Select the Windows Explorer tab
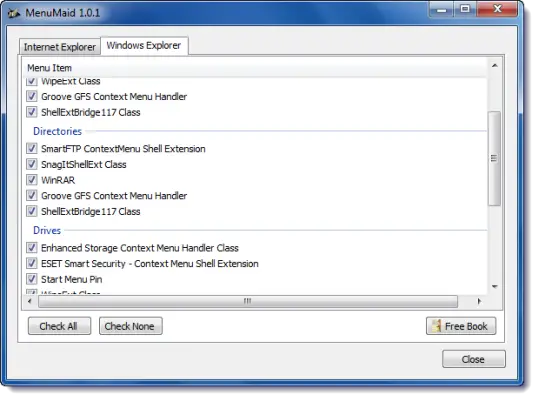Screen dimensions: 537x399 click(x=144, y=45)
